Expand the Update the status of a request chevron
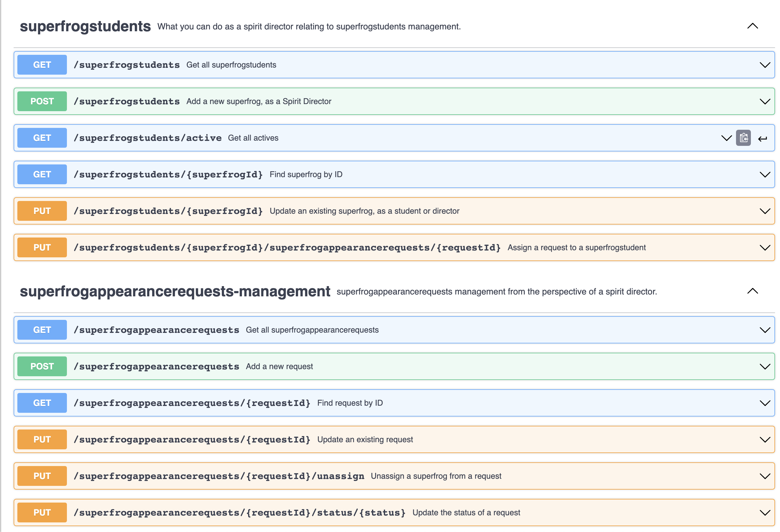The height and width of the screenshot is (532, 780). coord(765,513)
